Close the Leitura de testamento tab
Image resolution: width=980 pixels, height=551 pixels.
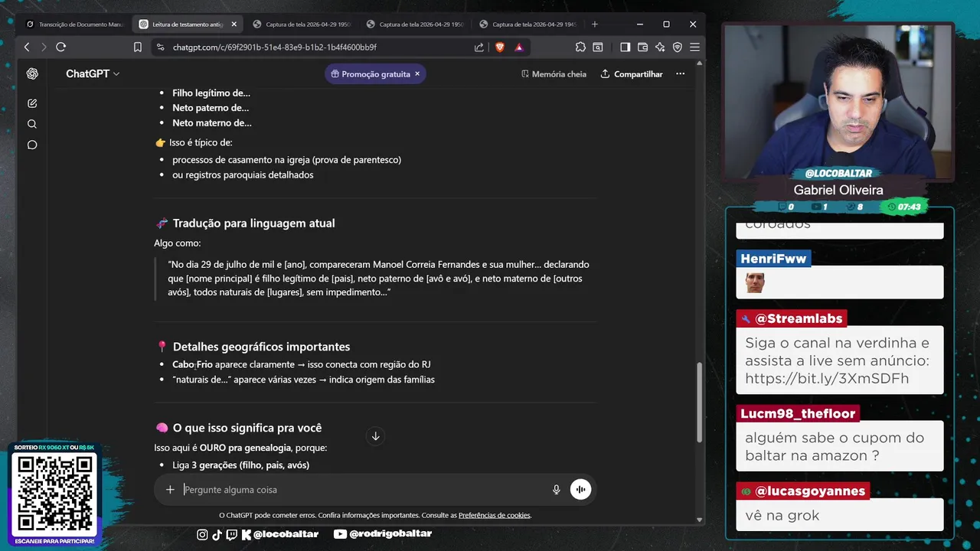(234, 24)
